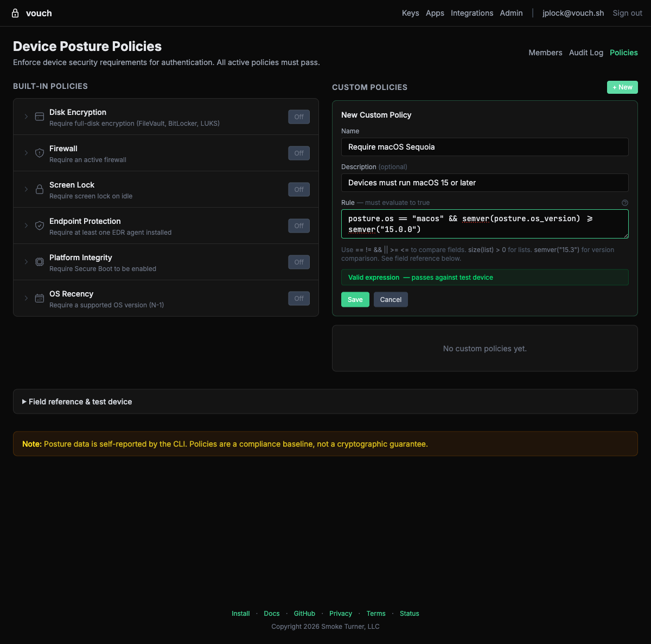The image size is (651, 644).
Task: Click the Screen Lock padlock icon
Action: pos(39,189)
